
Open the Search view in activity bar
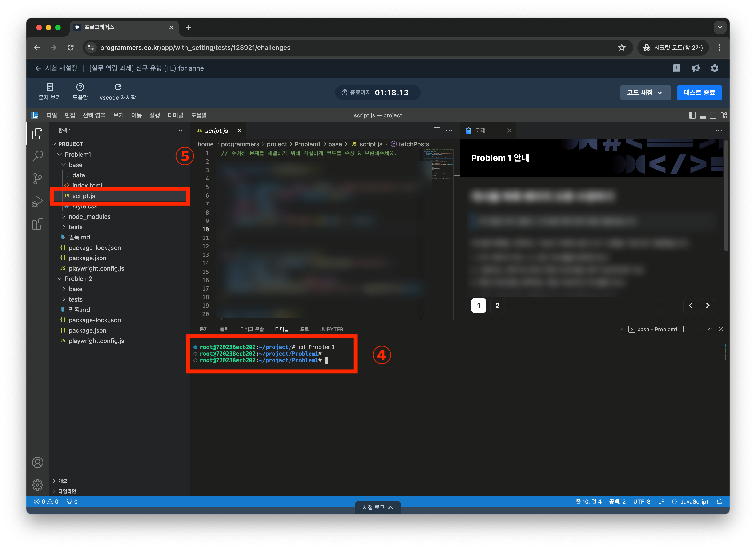[37, 156]
